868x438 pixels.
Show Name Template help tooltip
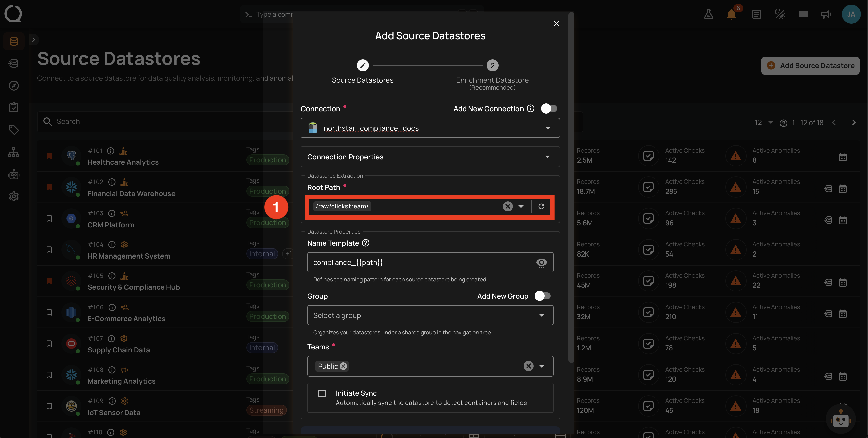pyautogui.click(x=366, y=243)
